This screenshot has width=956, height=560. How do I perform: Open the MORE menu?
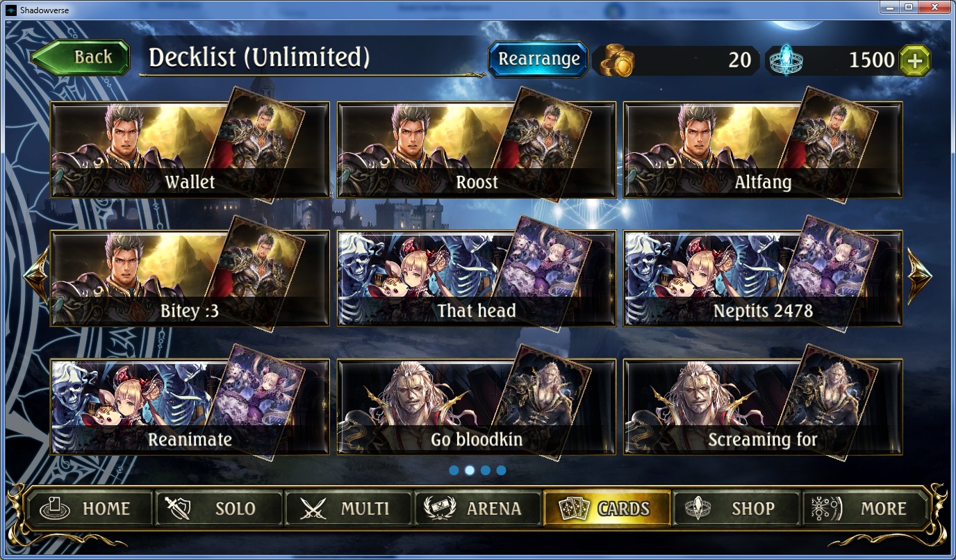[865, 509]
